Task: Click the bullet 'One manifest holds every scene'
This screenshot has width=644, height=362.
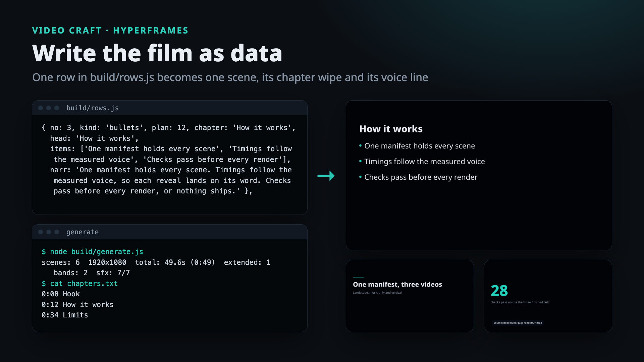Action: tap(420, 146)
